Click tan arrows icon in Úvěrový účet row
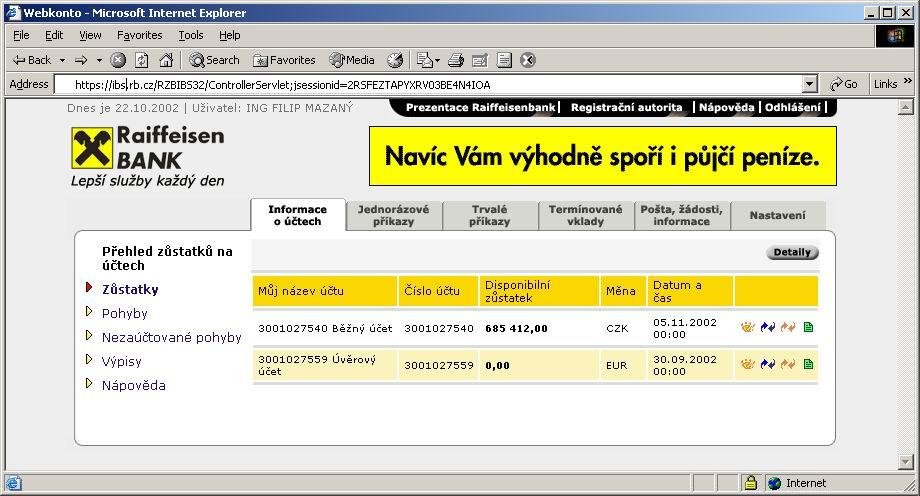920x496 pixels. (x=788, y=365)
